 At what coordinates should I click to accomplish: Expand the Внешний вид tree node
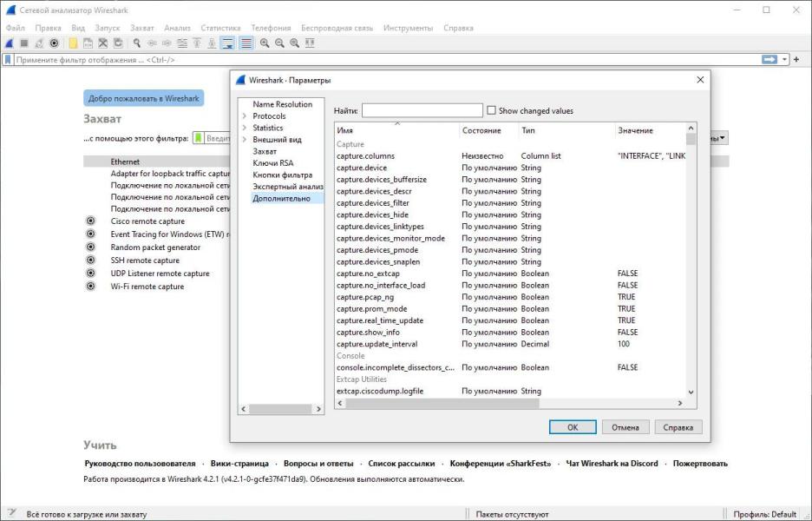click(245, 140)
